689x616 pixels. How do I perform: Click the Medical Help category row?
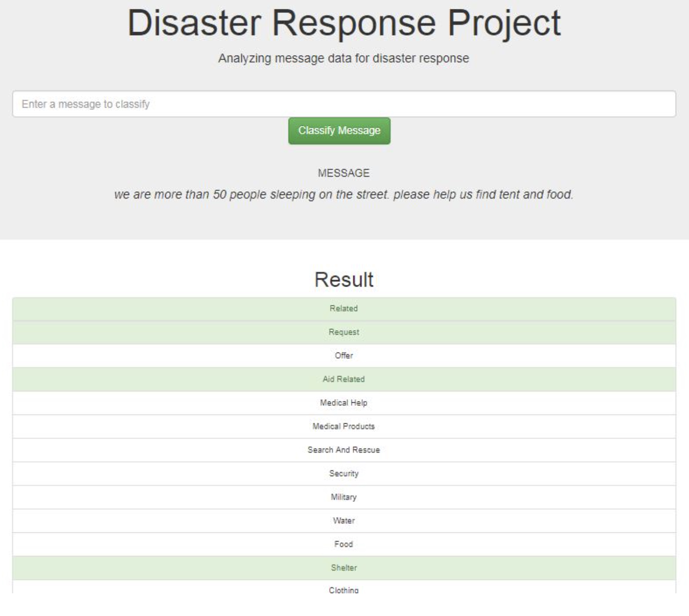coord(344,403)
